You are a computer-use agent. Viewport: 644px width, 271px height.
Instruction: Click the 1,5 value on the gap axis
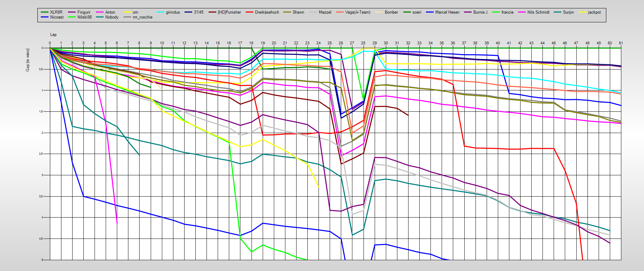[x=42, y=112]
